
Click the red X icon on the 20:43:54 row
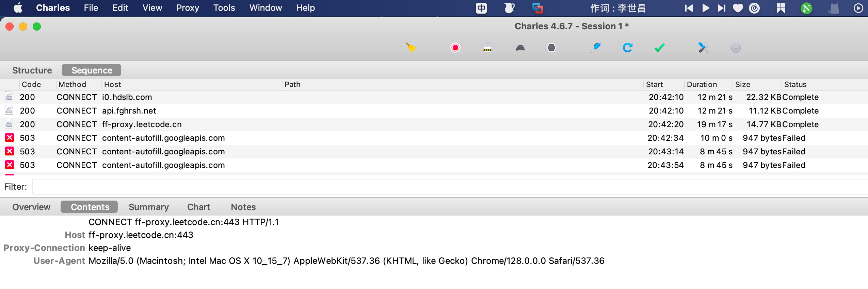coord(10,165)
